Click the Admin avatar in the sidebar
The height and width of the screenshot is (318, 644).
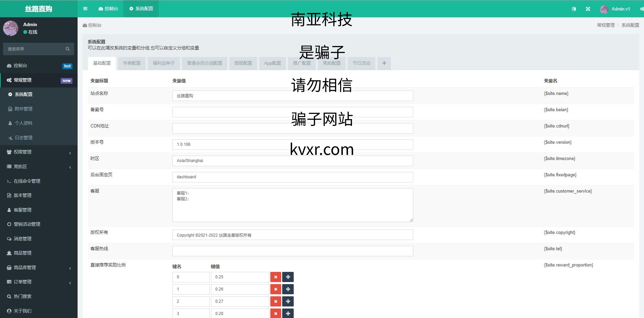coord(11,28)
